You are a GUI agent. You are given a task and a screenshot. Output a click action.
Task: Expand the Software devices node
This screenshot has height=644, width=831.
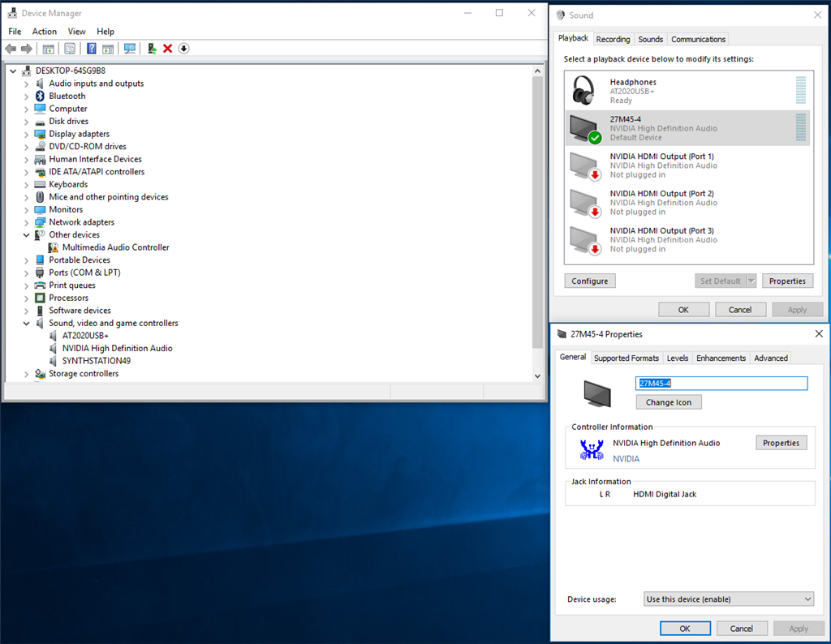tap(26, 311)
